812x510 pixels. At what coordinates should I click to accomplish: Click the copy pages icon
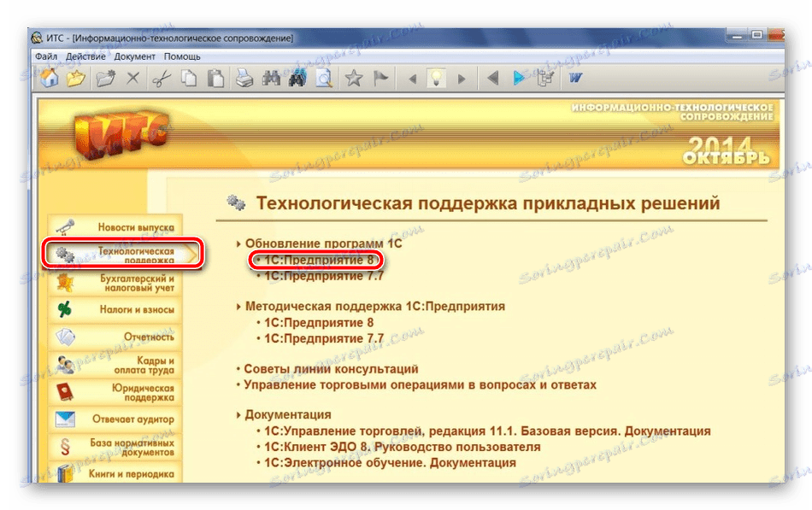(x=189, y=79)
